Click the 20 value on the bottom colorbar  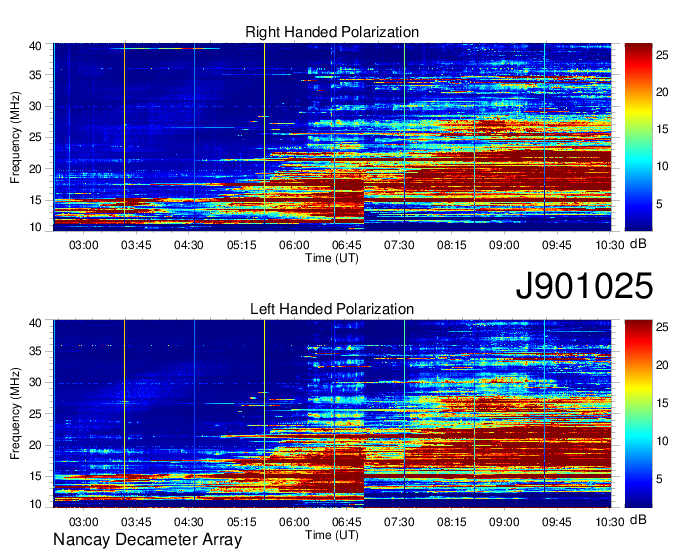(662, 365)
